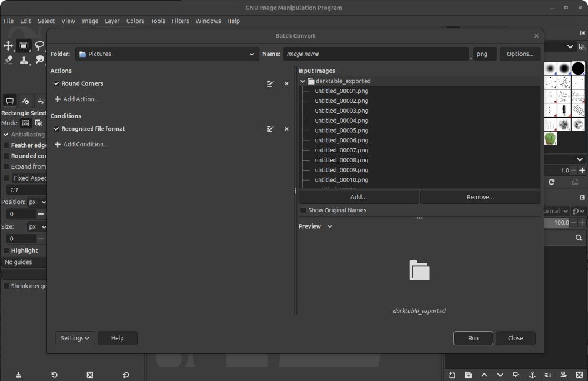Open the Folder dropdown showing Pictures
The image size is (588, 381).
167,54
